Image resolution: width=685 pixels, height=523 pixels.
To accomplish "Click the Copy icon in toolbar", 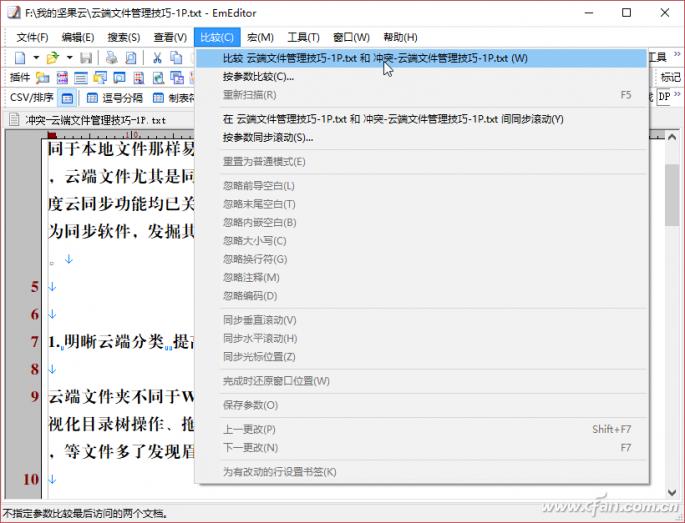I will click(177, 58).
